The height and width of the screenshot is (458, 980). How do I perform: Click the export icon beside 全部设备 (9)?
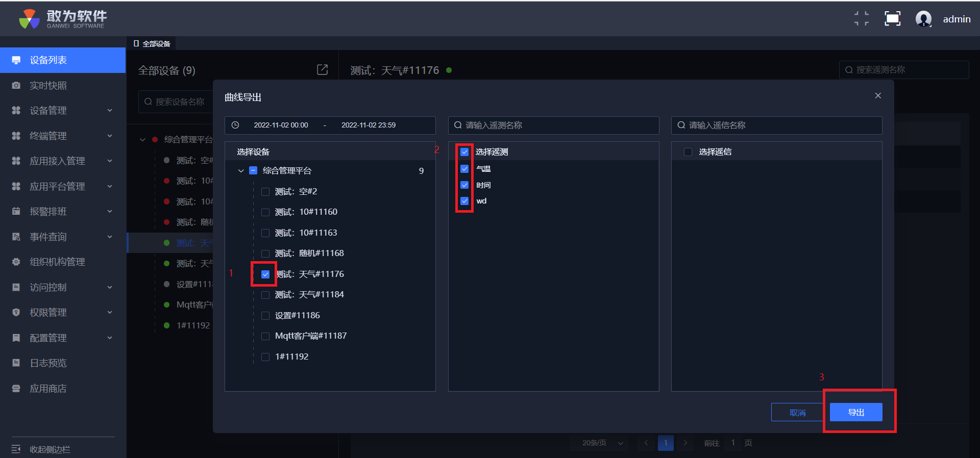(x=323, y=70)
